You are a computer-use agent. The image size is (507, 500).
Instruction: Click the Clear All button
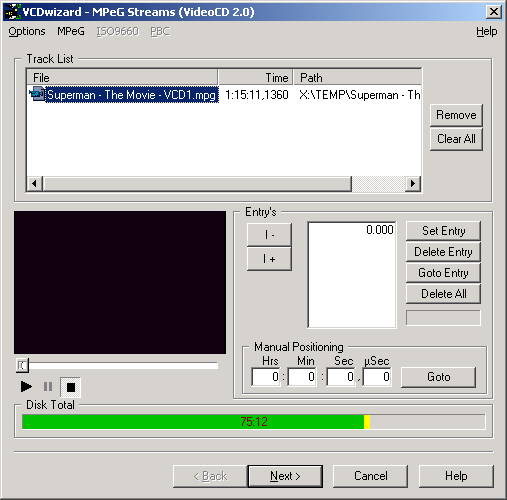coord(456,139)
